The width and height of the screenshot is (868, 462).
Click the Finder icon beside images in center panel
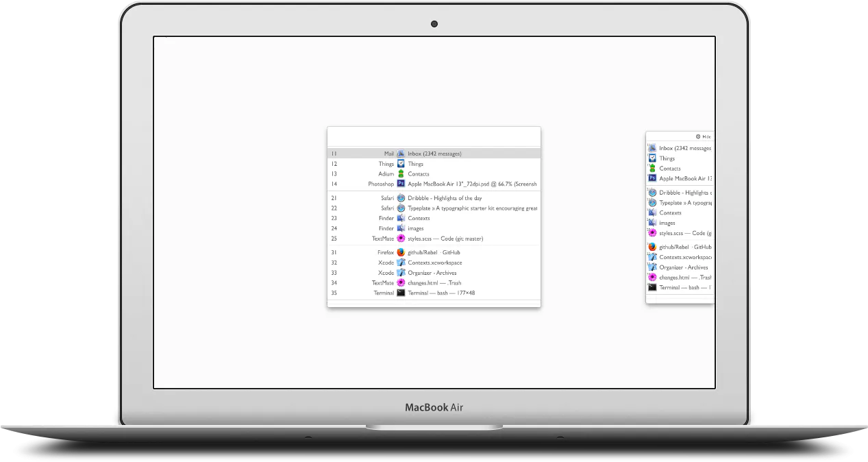click(x=401, y=228)
